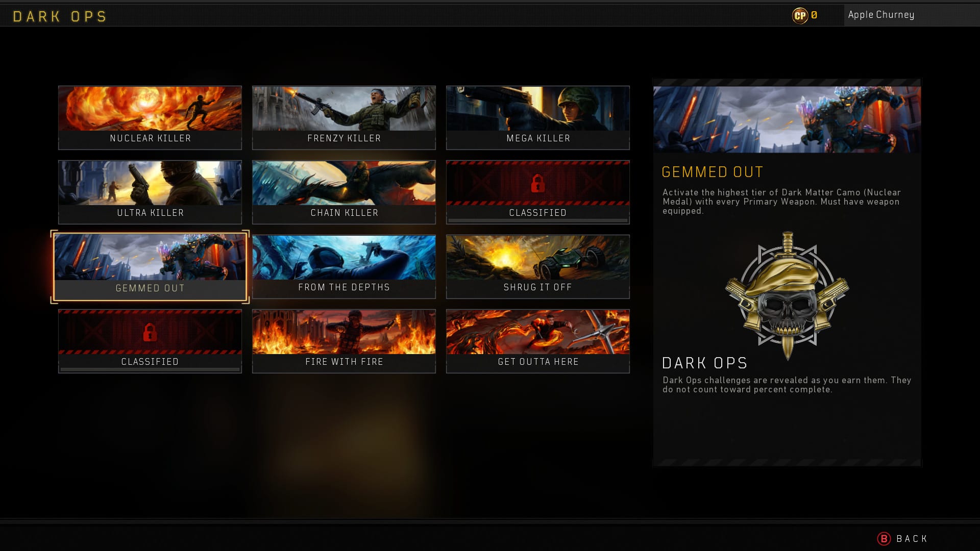This screenshot has width=980, height=551.
Task: Click the FROM THE DEPTHS label text
Action: [344, 287]
